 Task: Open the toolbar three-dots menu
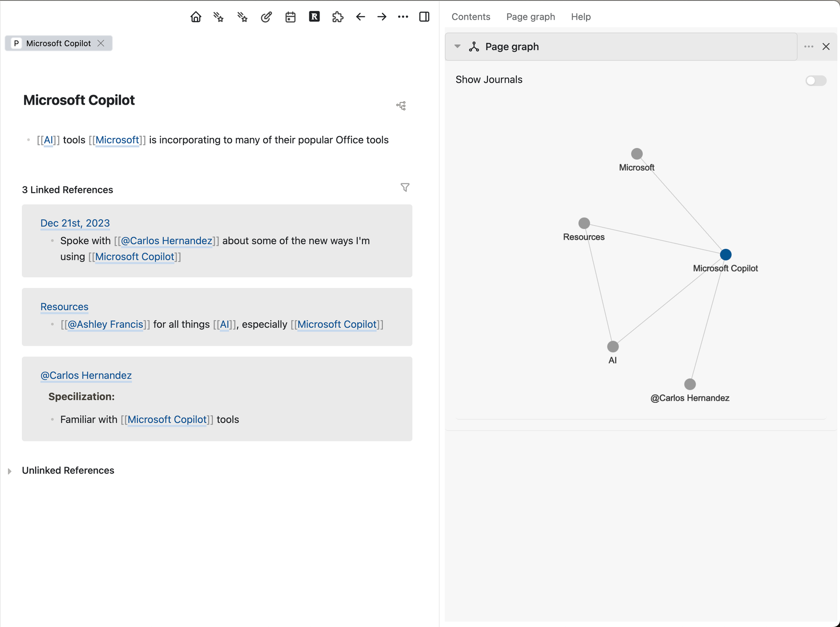[x=403, y=17]
